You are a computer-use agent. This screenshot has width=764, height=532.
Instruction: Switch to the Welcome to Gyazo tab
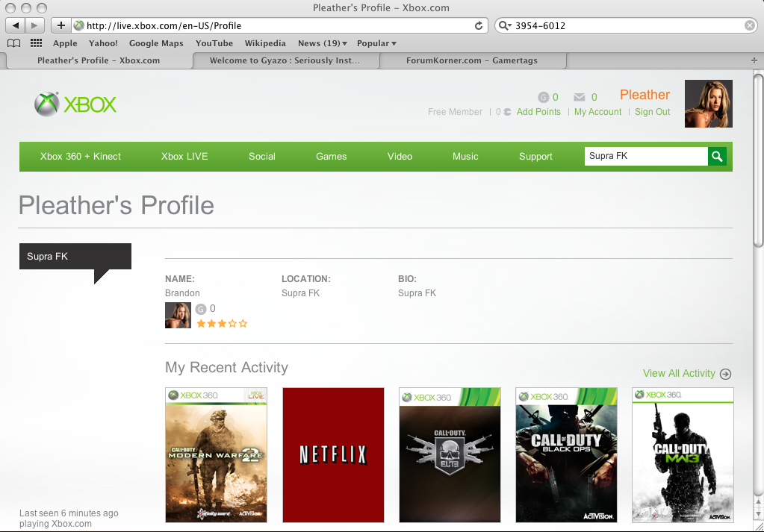(285, 60)
